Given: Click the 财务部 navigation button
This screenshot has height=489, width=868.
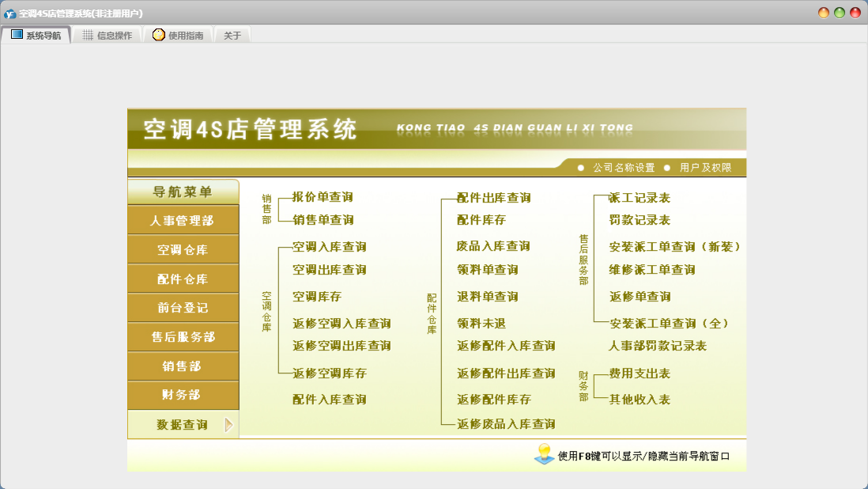Looking at the screenshot, I should tap(183, 395).
